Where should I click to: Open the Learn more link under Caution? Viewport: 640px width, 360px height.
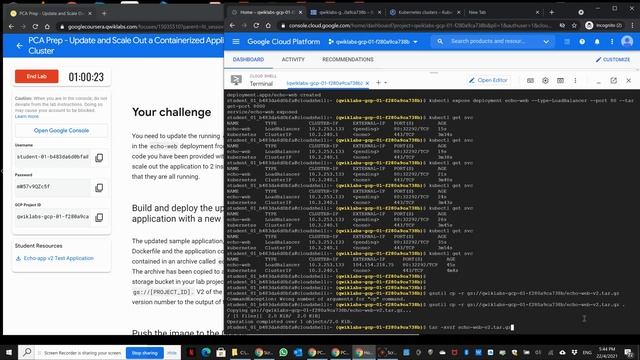click(27, 116)
